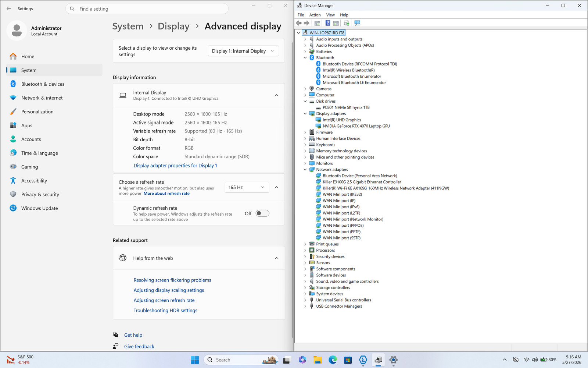Go to Windows Update in Settings sidebar
This screenshot has height=368, width=588.
[x=54, y=208]
